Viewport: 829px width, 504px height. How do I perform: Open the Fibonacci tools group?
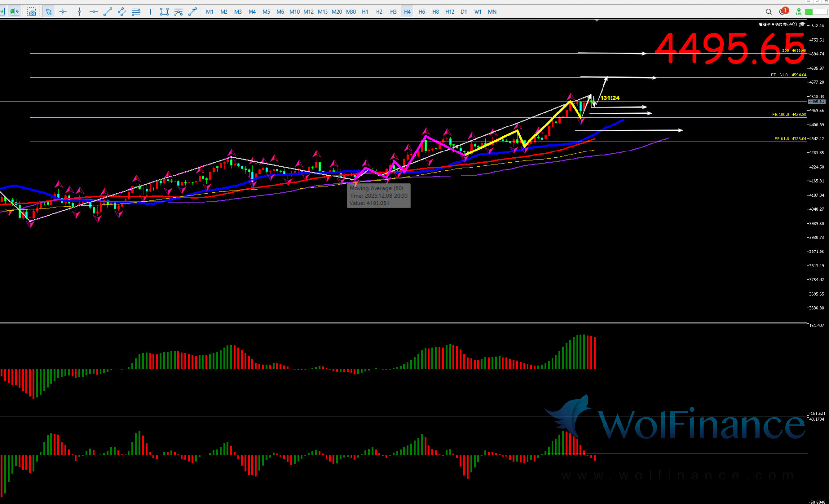tap(136, 12)
